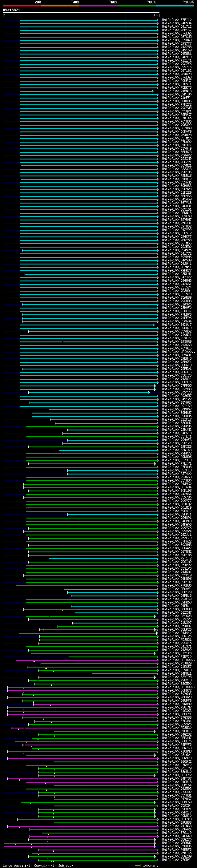Select label UniRef100_A7PST1
This screenshot has height=868, width=197.
coord(176,84)
